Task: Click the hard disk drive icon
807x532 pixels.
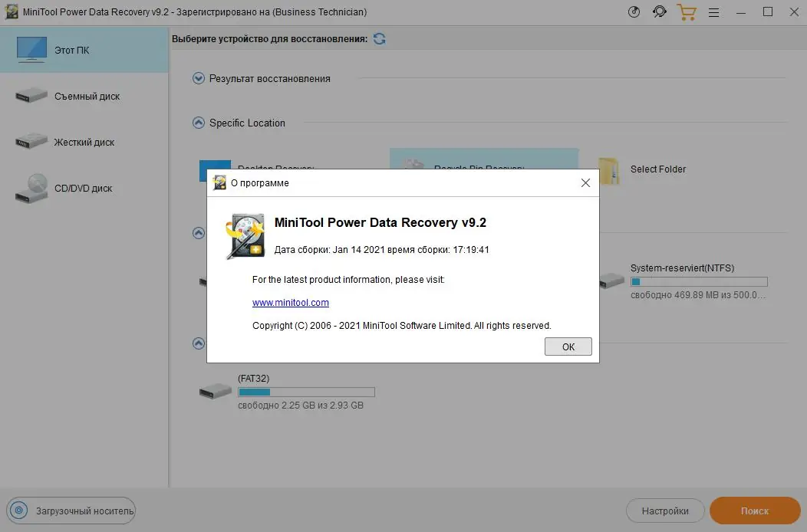Action: coord(31,142)
